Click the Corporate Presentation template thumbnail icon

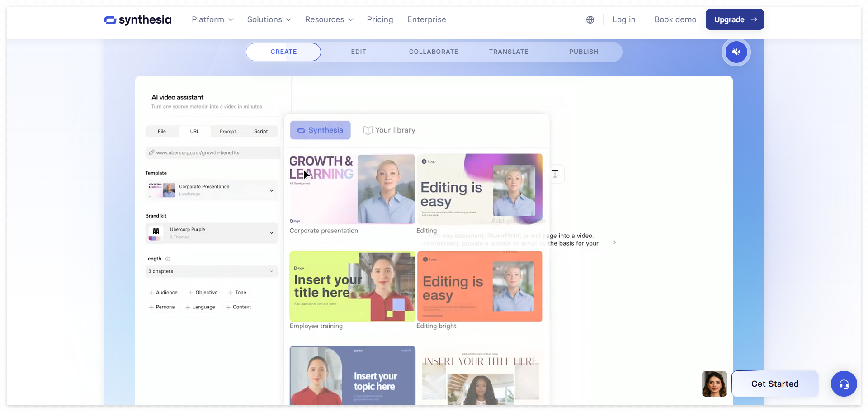[162, 190]
